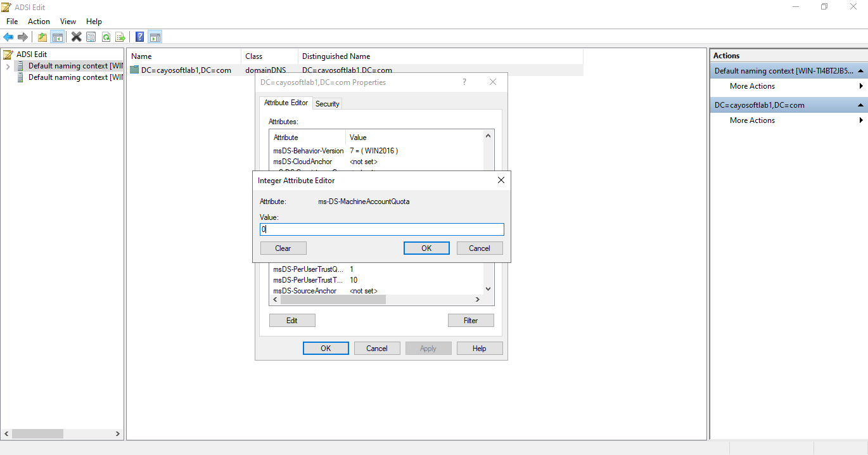The image size is (868, 455).
Task: Click the Filter button in Properties
Action: [x=471, y=320]
